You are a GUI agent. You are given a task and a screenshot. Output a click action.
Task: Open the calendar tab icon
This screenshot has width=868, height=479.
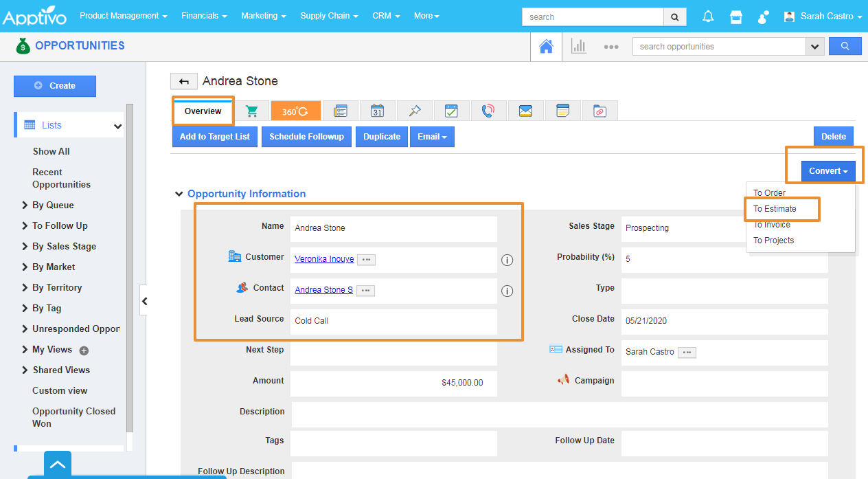(x=377, y=111)
